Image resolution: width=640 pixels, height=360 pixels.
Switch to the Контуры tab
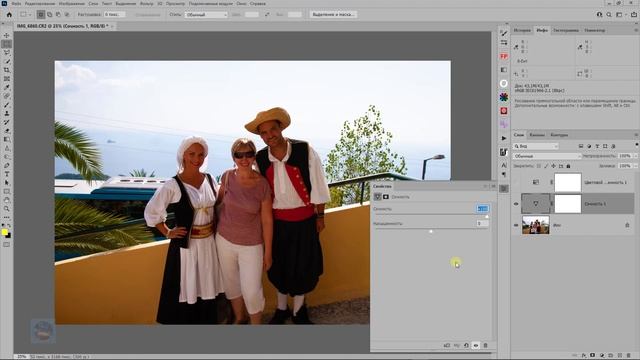click(x=559, y=135)
